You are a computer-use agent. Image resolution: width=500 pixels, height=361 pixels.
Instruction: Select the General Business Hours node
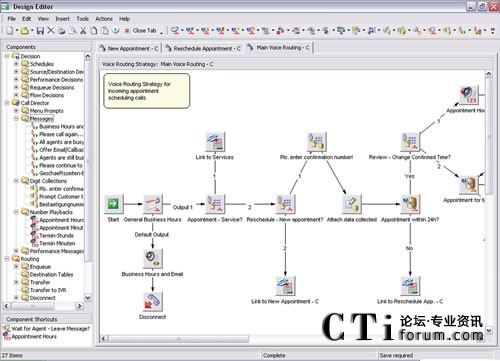click(153, 204)
